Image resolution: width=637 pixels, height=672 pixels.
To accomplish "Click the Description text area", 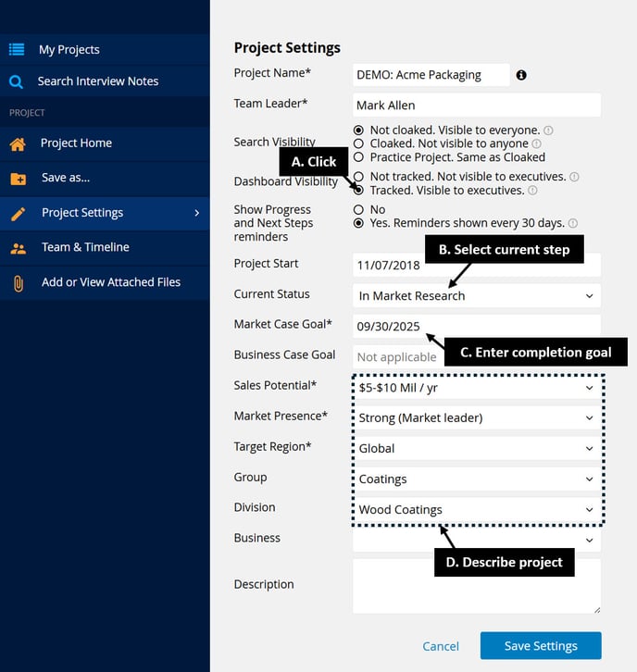I will pos(477,586).
